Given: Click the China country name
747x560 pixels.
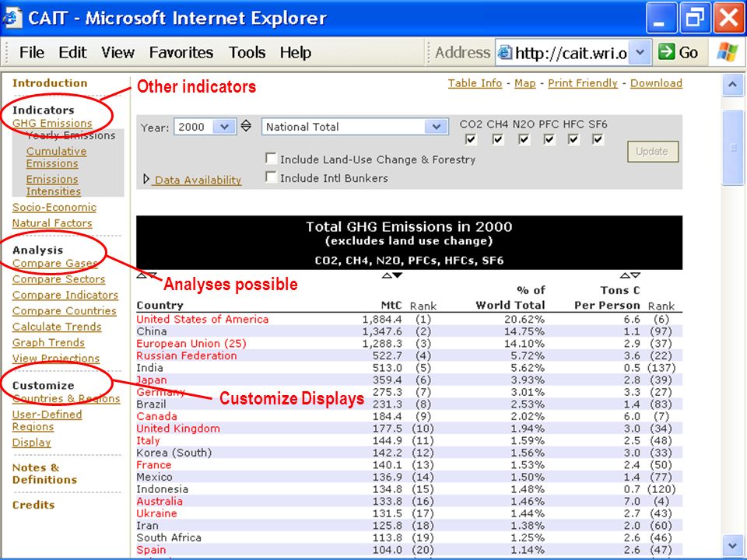Looking at the screenshot, I should click(152, 331).
